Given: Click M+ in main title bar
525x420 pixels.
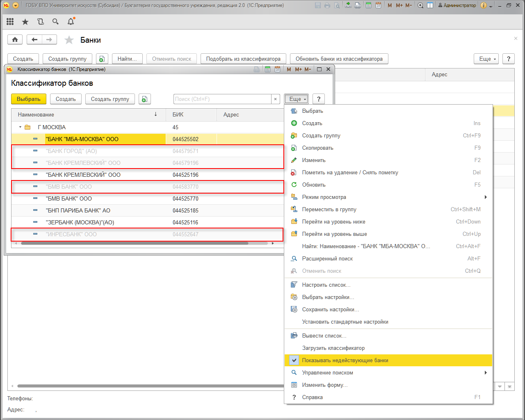Looking at the screenshot, I should coord(399,5).
